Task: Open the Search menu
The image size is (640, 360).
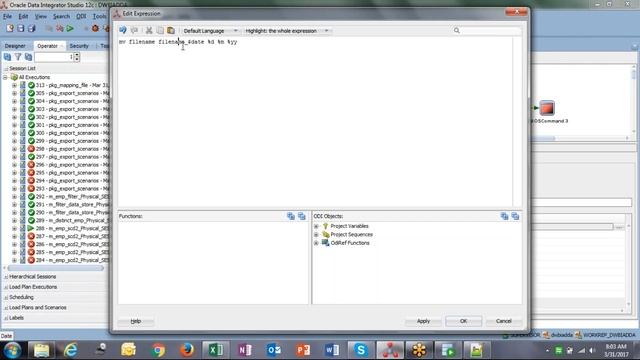Action: click(x=61, y=16)
